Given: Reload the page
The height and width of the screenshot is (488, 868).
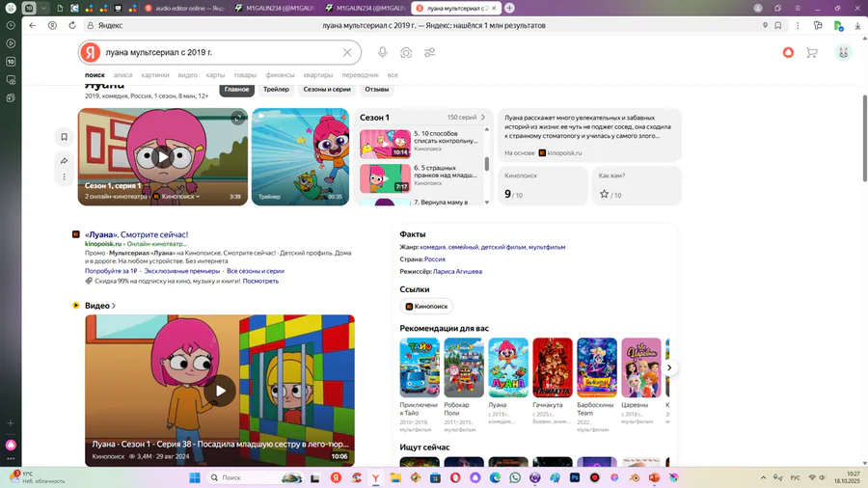Looking at the screenshot, I should 72,25.
